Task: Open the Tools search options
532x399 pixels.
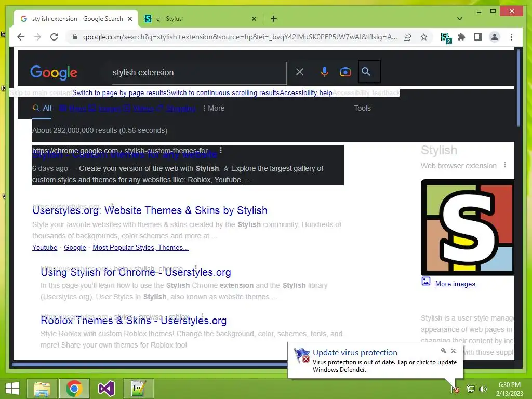Action: click(x=362, y=108)
